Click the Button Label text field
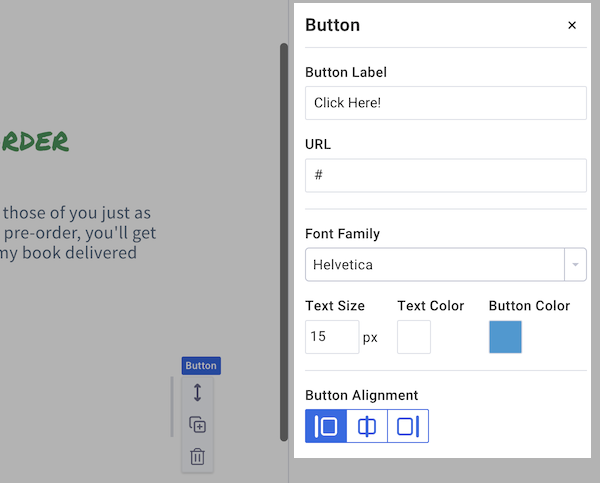 coord(445,103)
